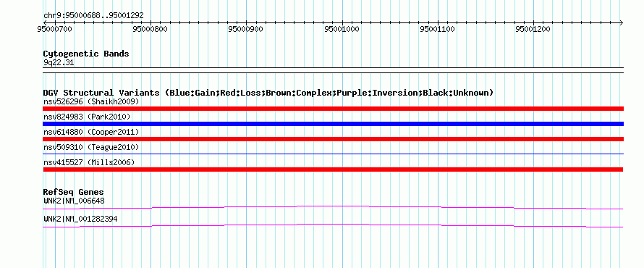The width and height of the screenshot is (644, 268).
Task: Select the DGV Structural Variants track title
Action: pyautogui.click(x=268, y=93)
